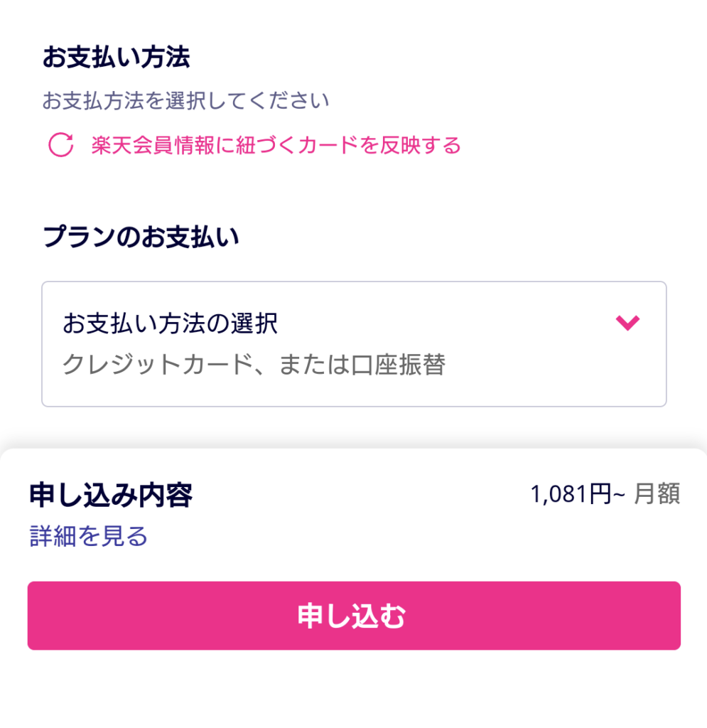Open the 詳細を見る link

point(89,535)
